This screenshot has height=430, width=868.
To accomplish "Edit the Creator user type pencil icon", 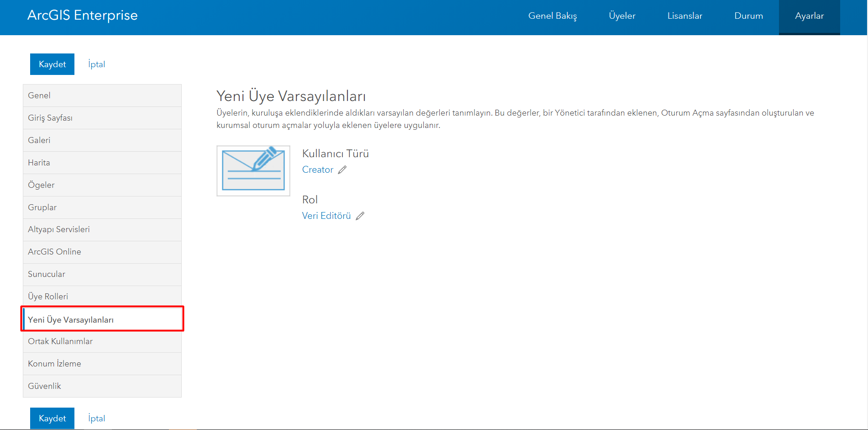I will point(342,170).
